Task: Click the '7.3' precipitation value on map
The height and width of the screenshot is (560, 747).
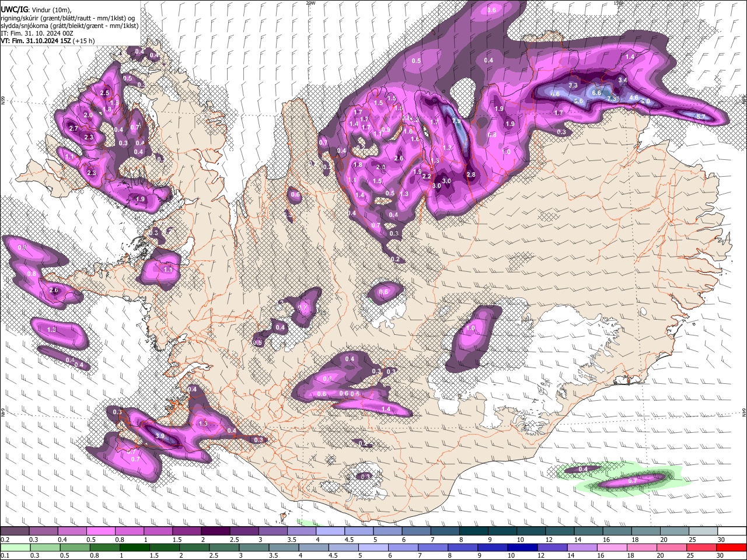Action: [612, 99]
